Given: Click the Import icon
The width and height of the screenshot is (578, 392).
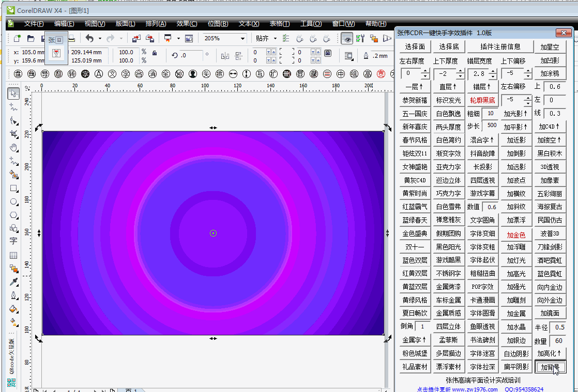Looking at the screenshot, I should click(x=136, y=38).
